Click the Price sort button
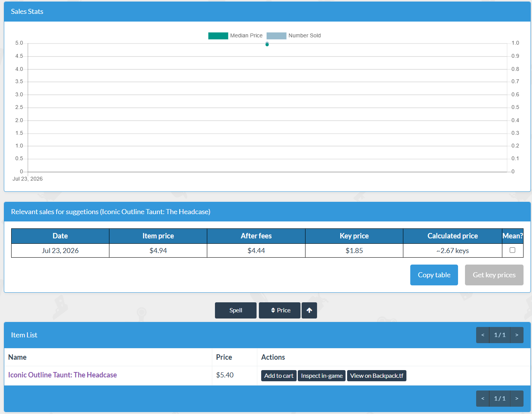Image resolution: width=532 pixels, height=414 pixels. [x=280, y=310]
